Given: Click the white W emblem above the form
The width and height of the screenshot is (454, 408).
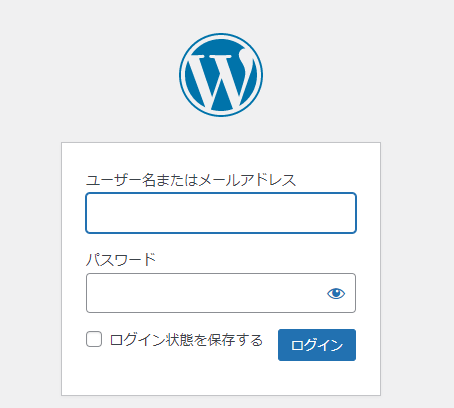Looking at the screenshot, I should [x=221, y=75].
